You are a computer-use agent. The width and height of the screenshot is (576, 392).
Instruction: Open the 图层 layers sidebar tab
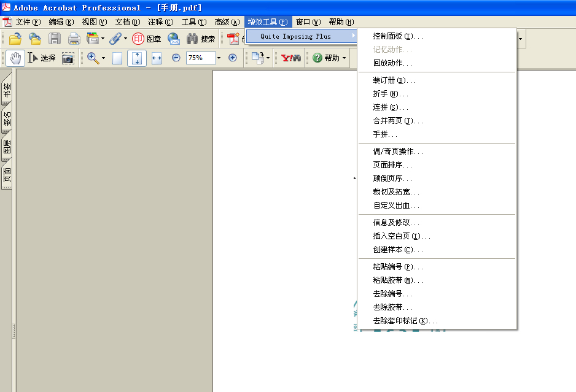tap(6, 147)
